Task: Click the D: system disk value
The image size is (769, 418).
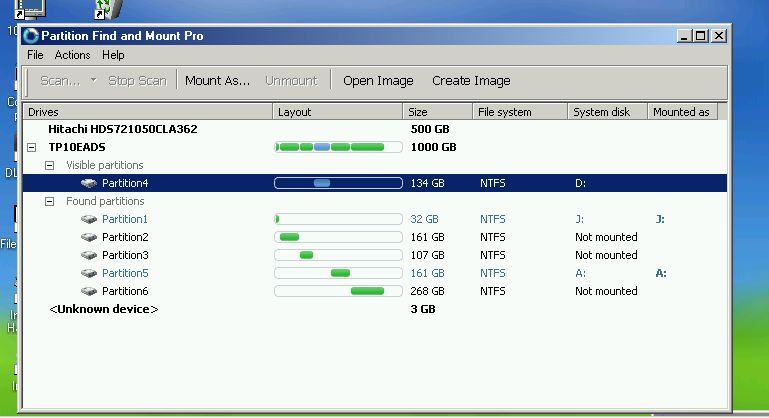Action: [x=580, y=183]
